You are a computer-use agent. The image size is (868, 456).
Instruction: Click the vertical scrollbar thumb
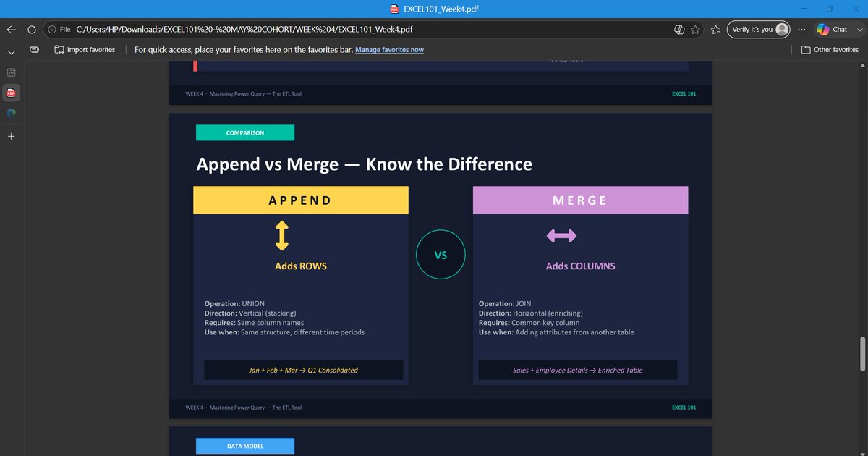pyautogui.click(x=861, y=353)
